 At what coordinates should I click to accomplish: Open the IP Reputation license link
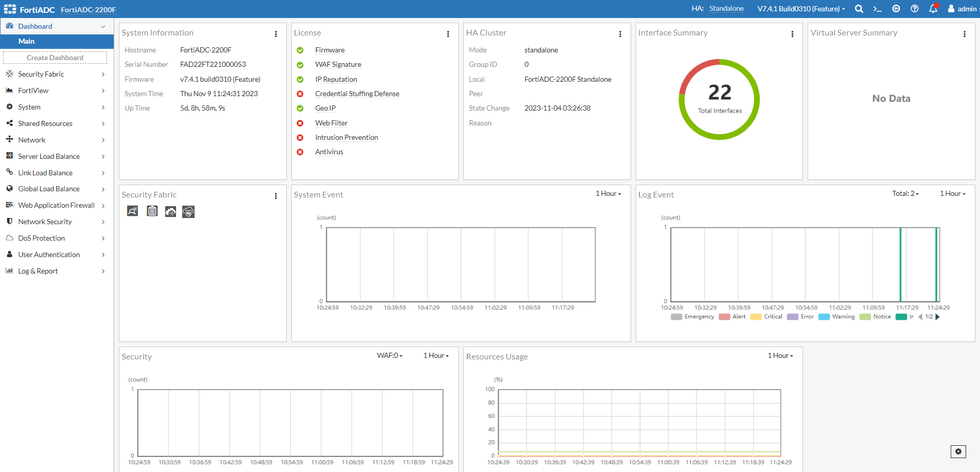click(x=336, y=80)
